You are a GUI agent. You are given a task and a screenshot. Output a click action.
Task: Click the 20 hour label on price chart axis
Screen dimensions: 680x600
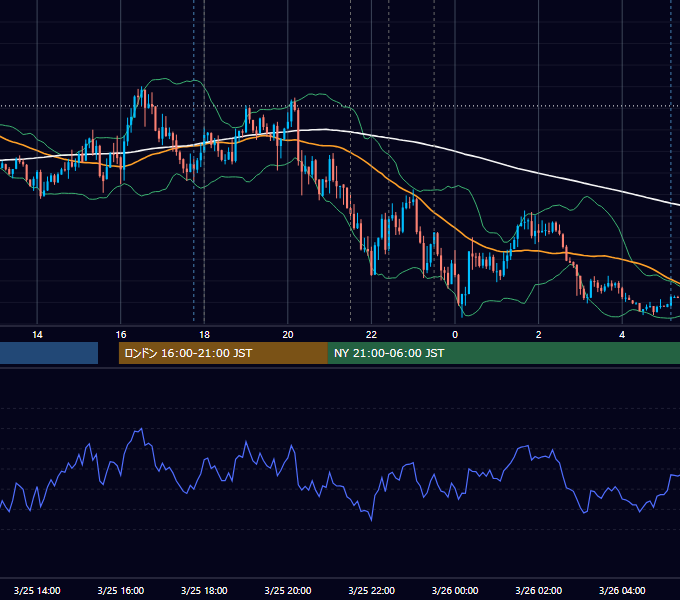click(x=288, y=335)
